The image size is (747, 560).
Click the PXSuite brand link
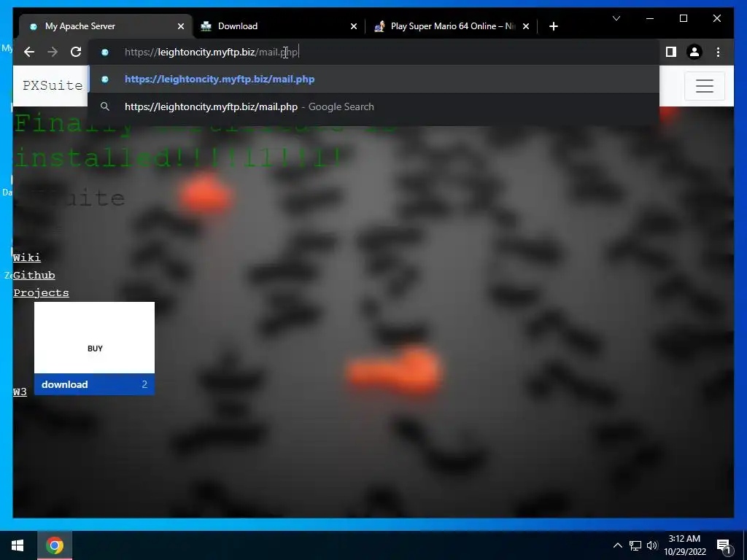tap(53, 85)
